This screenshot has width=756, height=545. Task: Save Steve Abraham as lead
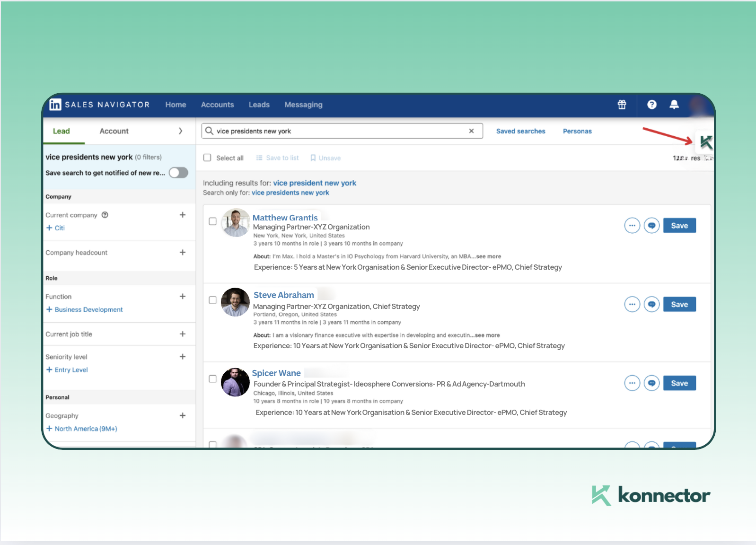pos(679,304)
